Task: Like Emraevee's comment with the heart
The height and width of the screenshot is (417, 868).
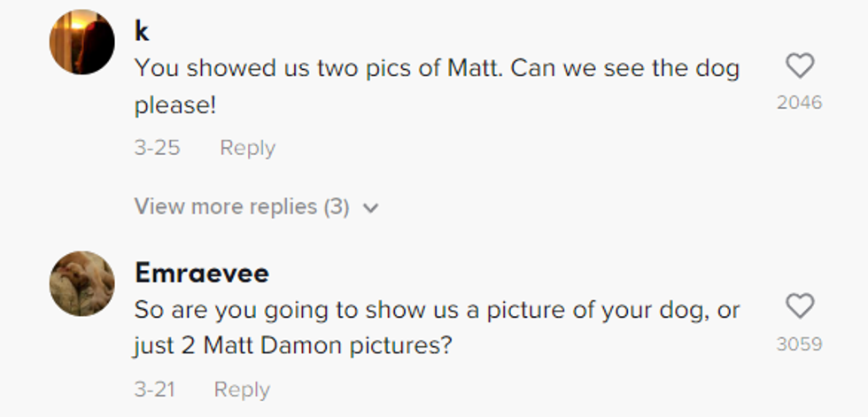Action: (800, 307)
